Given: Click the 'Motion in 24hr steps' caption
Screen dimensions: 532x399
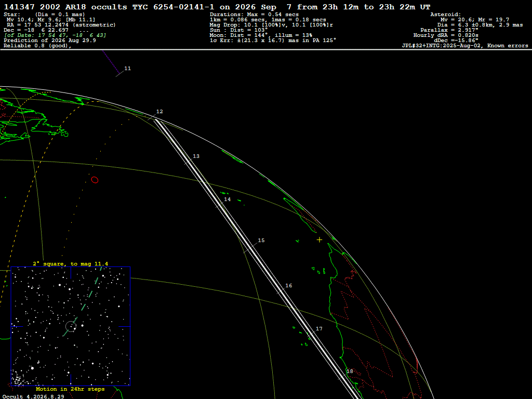Looking at the screenshot, I should pos(70,389).
